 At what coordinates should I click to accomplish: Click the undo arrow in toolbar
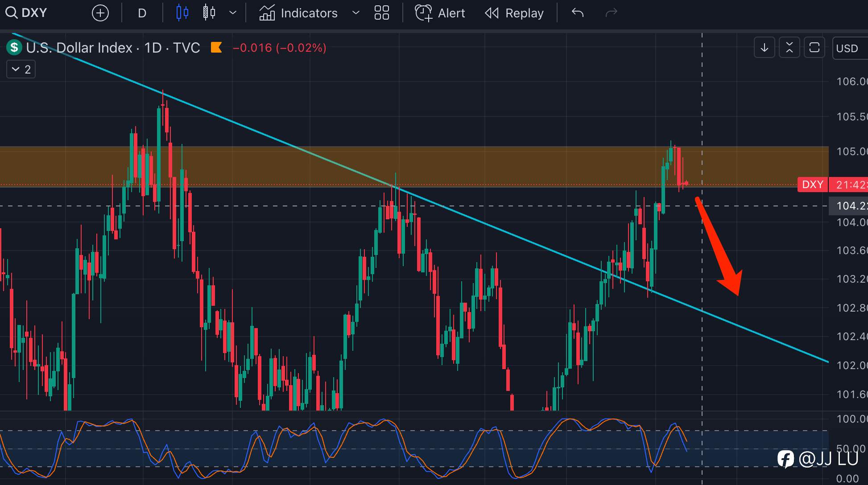tap(577, 12)
